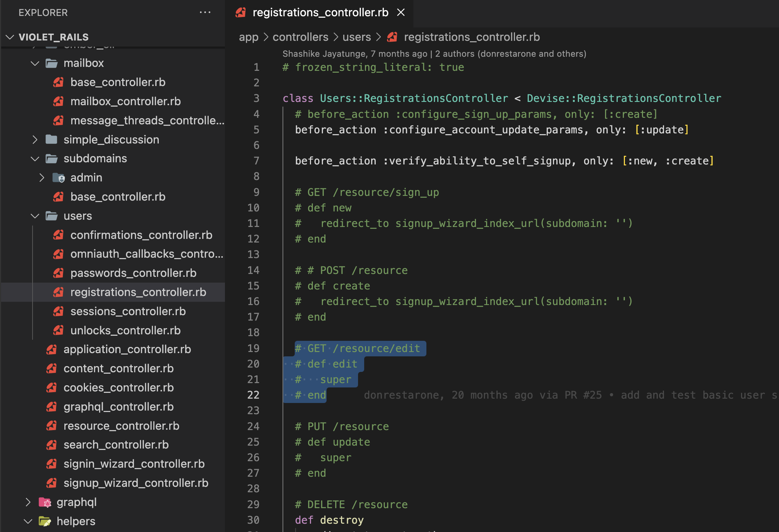Image resolution: width=779 pixels, height=532 pixels.
Task: Close the registrations_controller.rb tab
Action: coord(401,12)
